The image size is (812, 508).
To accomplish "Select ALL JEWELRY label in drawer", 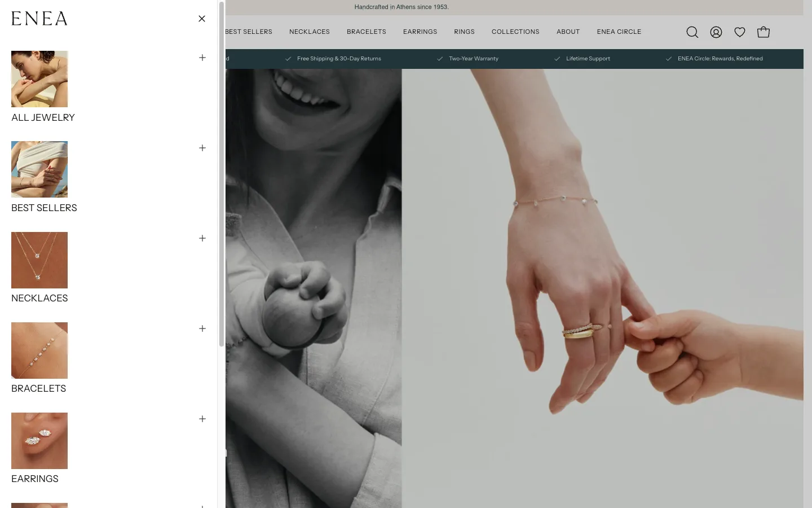I will (43, 117).
